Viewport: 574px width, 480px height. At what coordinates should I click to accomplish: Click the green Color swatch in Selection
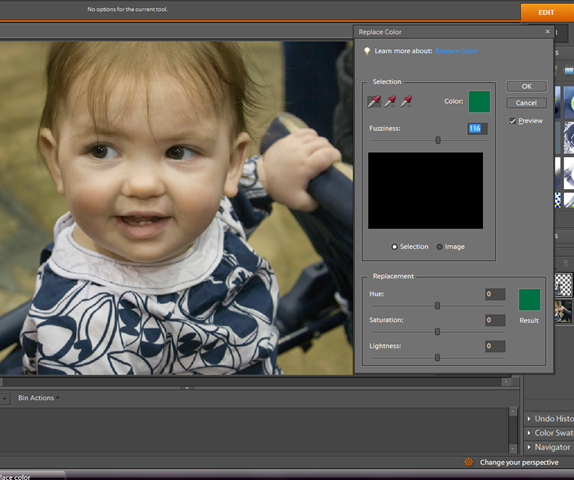coord(479,101)
